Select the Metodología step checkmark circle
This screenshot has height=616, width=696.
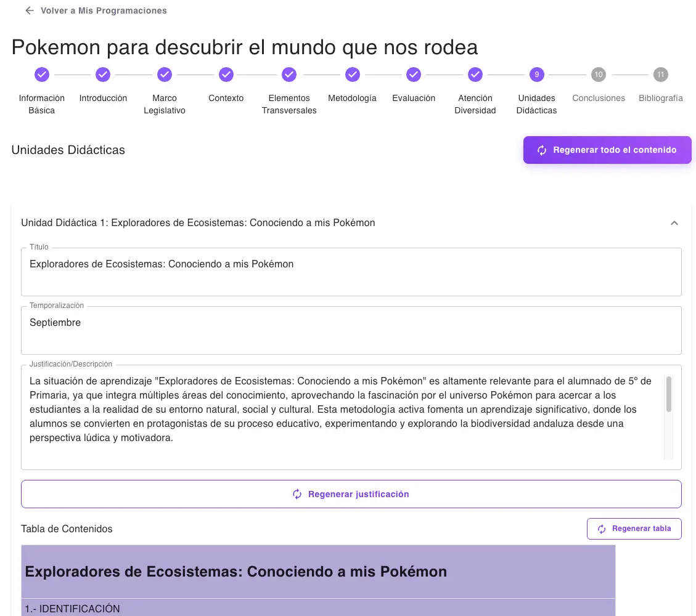353,75
